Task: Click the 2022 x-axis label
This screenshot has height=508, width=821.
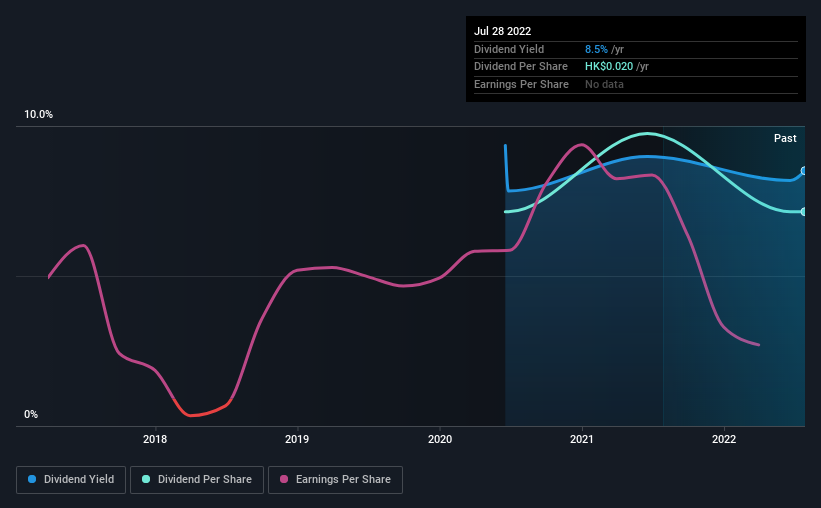Action: (724, 439)
